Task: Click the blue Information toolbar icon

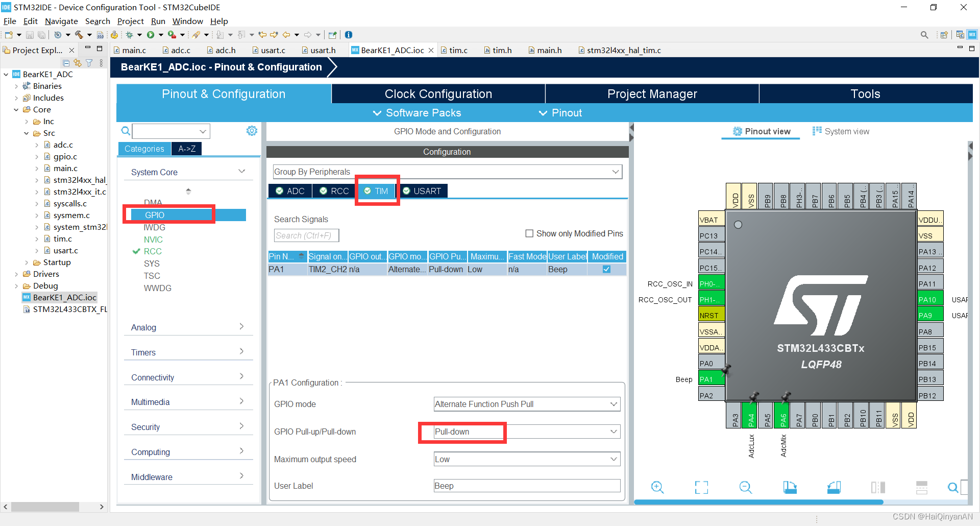Action: point(349,35)
